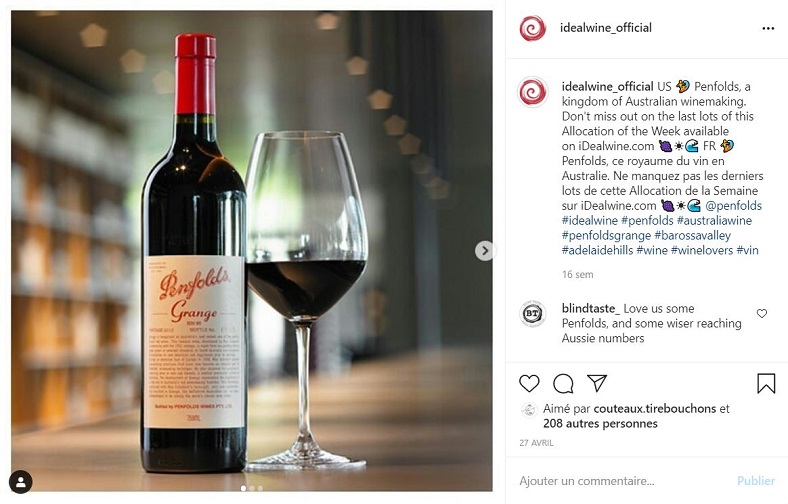Screen dimensions: 788x504
Task: Open blindtaste_ avatar next to comment
Action: coord(533,314)
